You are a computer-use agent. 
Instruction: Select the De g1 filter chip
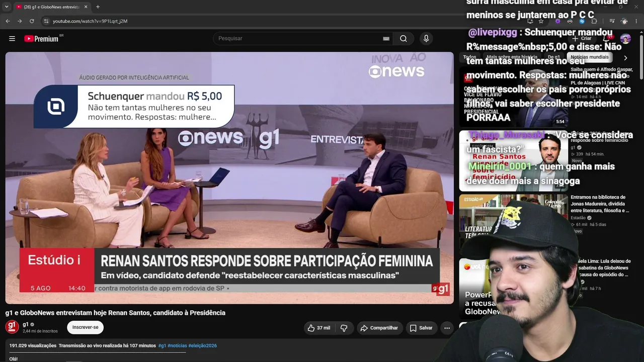(x=553, y=57)
